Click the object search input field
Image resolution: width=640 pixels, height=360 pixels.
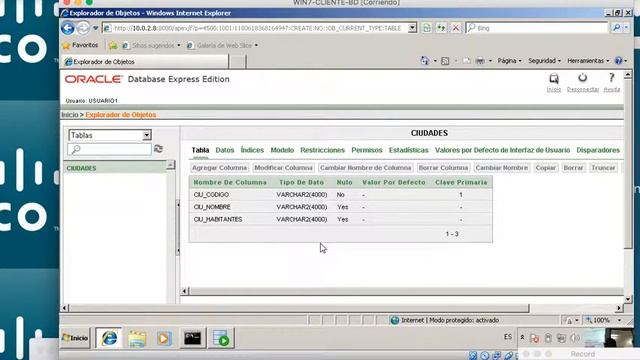[109, 149]
